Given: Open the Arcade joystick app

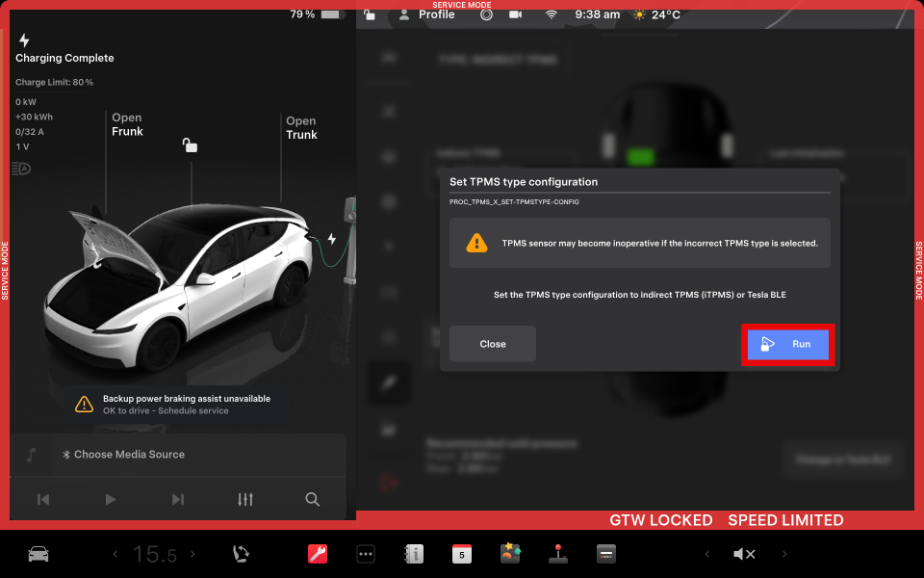Looking at the screenshot, I should [x=557, y=553].
